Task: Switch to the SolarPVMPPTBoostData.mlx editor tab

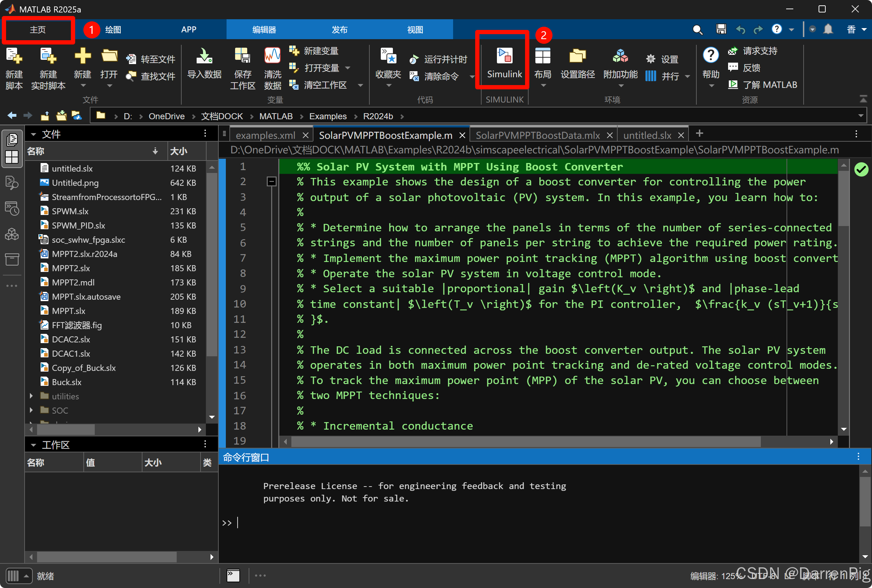Action: 537,135
